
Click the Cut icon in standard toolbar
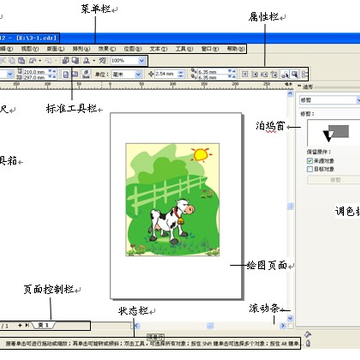(3, 61)
